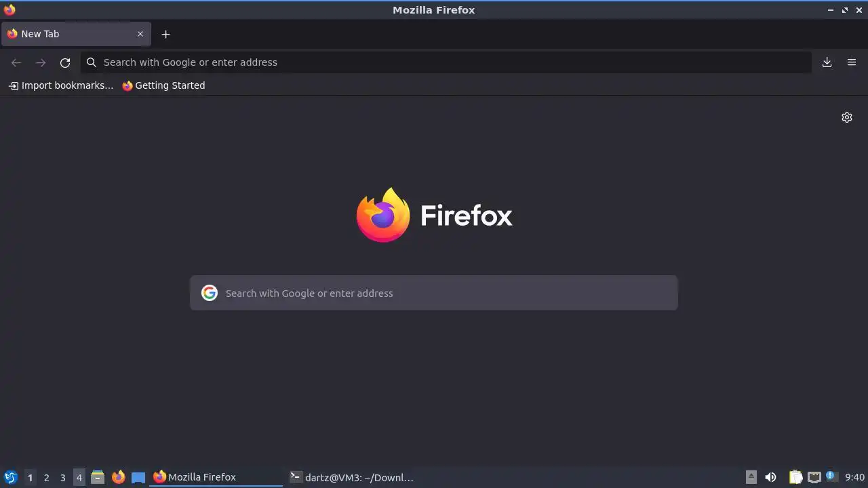This screenshot has width=868, height=488.
Task: Click the search magnifier in address bar
Action: coord(92,62)
